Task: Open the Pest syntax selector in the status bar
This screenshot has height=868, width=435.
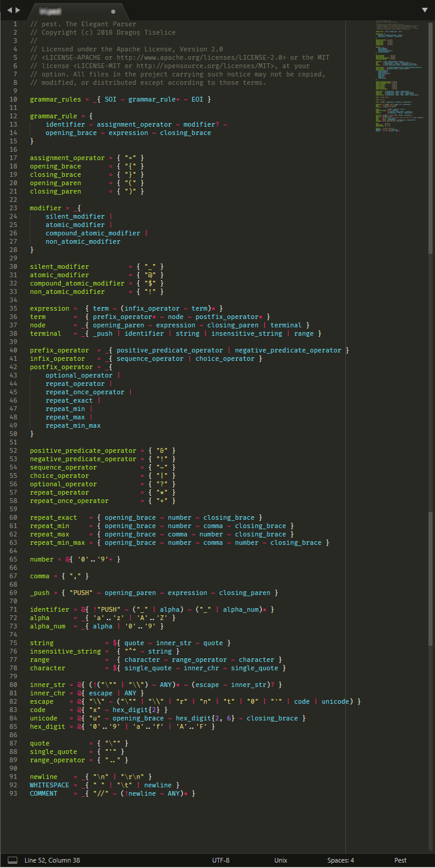Action: (x=400, y=861)
